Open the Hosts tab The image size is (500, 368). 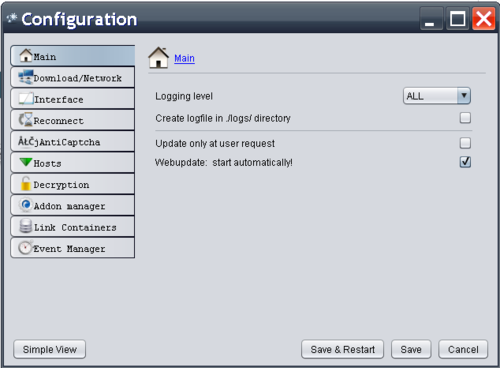point(73,162)
